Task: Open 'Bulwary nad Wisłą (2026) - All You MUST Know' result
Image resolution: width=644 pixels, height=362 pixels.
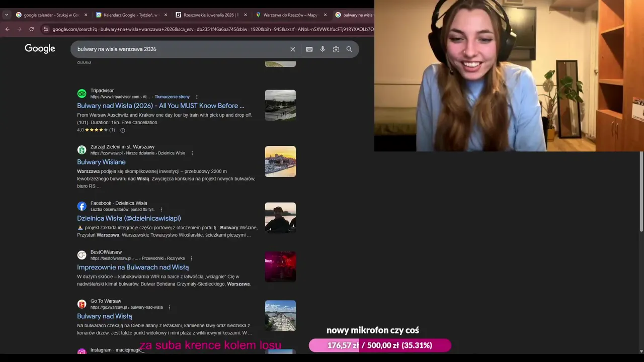Action: tap(160, 106)
